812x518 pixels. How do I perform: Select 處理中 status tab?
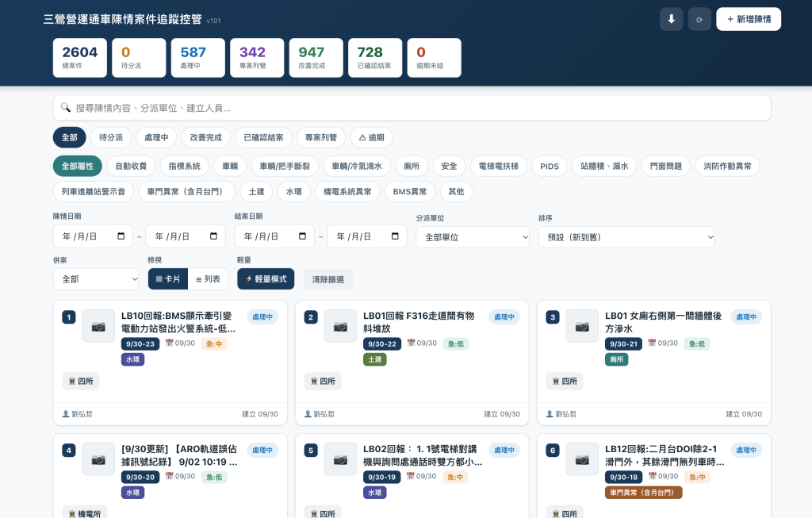[x=156, y=138]
